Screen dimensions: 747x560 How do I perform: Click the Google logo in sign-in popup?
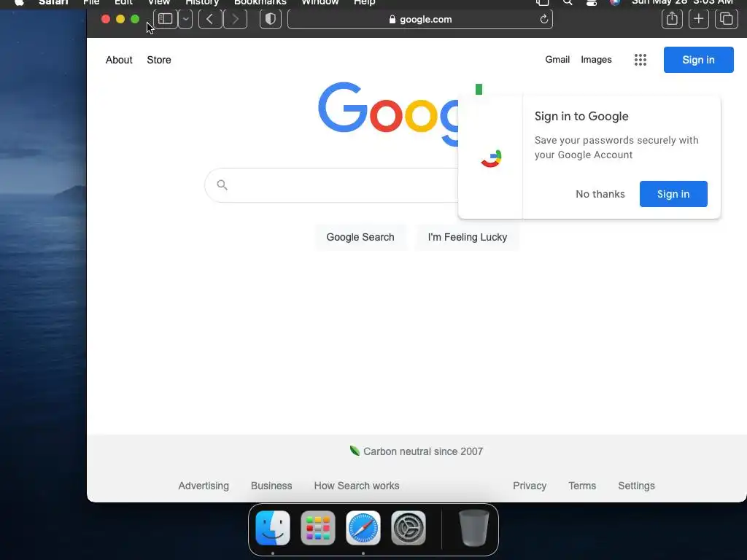pos(491,158)
